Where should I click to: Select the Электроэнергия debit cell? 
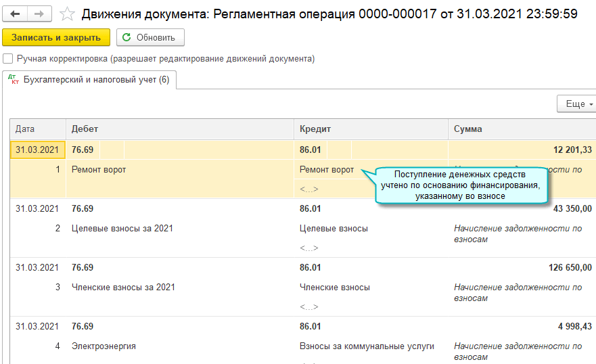coord(104,346)
